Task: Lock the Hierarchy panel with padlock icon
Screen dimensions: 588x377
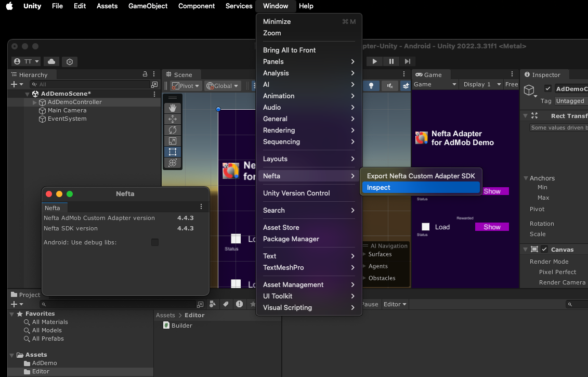Action: 145,74
